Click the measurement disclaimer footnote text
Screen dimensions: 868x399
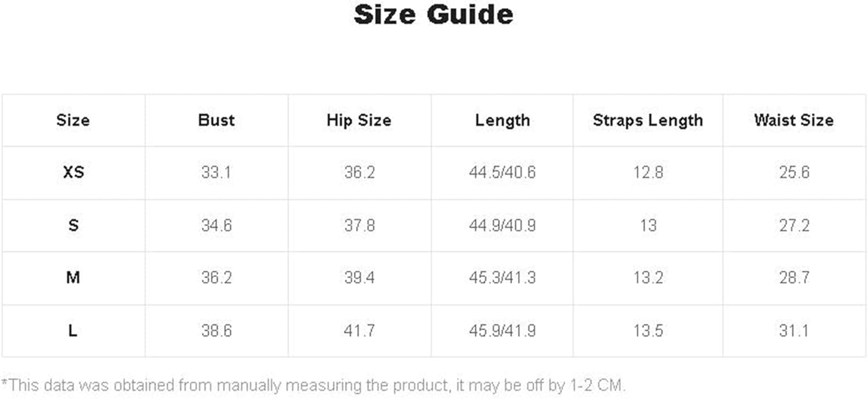[x=313, y=385]
